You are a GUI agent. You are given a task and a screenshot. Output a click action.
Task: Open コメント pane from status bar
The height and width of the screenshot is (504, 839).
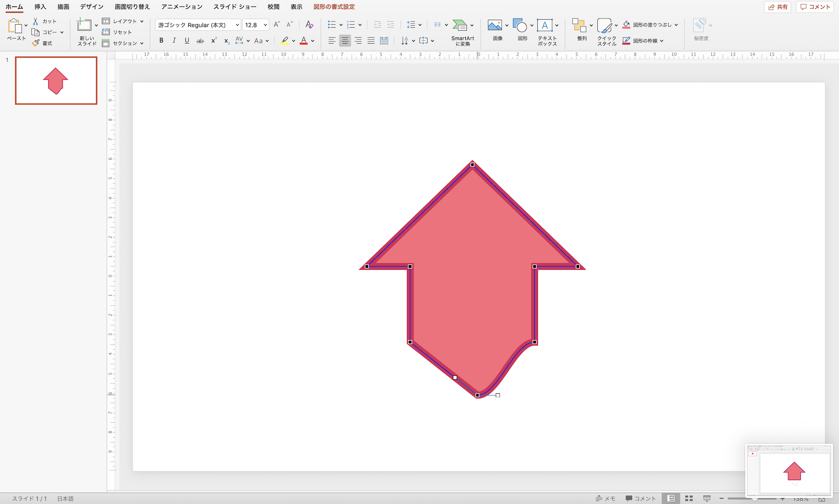641,498
